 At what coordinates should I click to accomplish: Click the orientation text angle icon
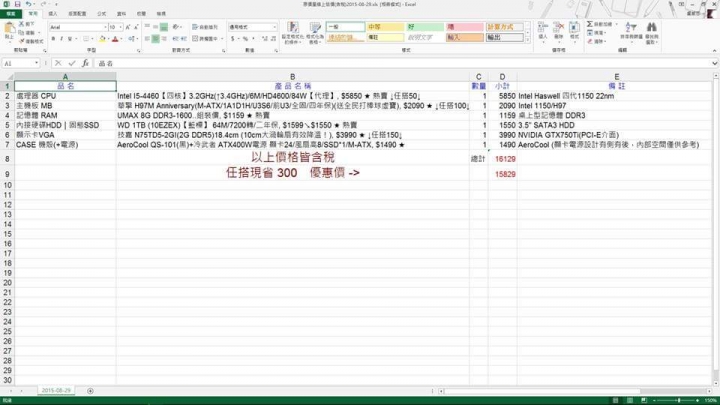coord(176,27)
